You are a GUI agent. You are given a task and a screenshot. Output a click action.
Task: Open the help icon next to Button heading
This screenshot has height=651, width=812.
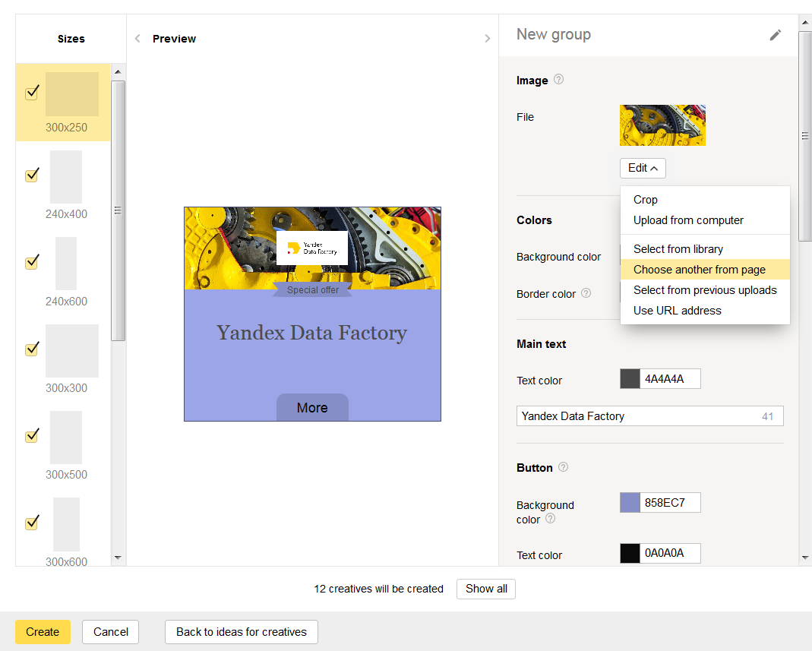pyautogui.click(x=564, y=467)
